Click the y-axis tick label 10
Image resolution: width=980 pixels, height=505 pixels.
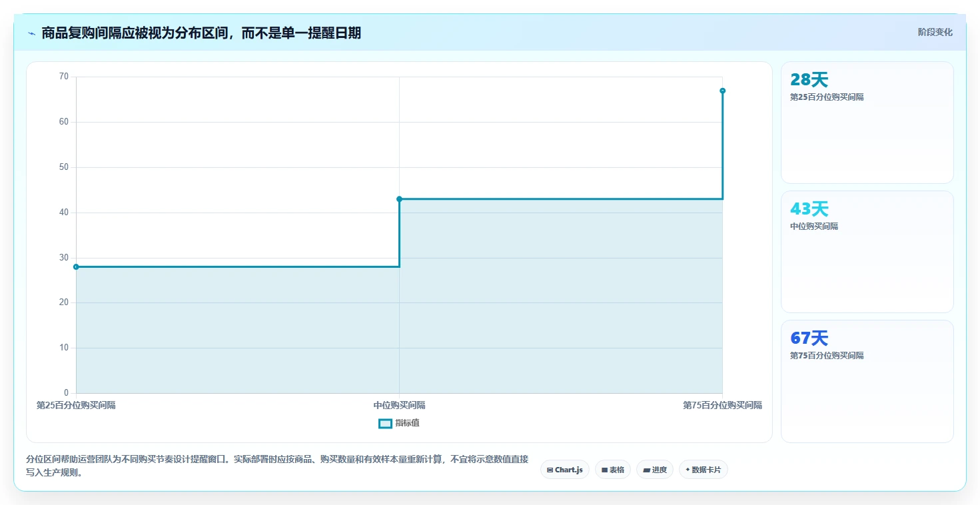click(x=64, y=348)
